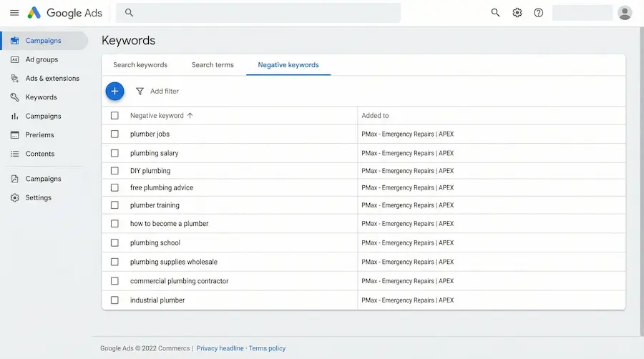Open the tools and settings gear icon
Viewport: 644px width, 359px height.
tap(517, 13)
